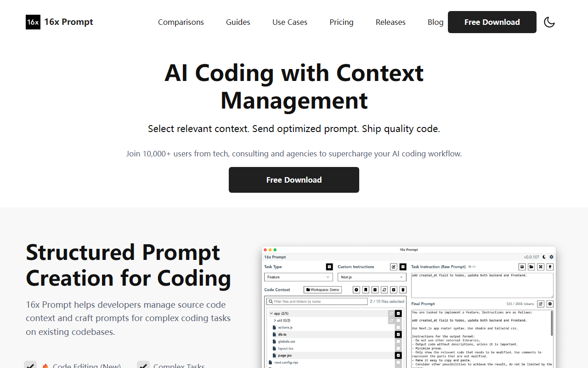Select the layout.tsx file row

[336, 349]
